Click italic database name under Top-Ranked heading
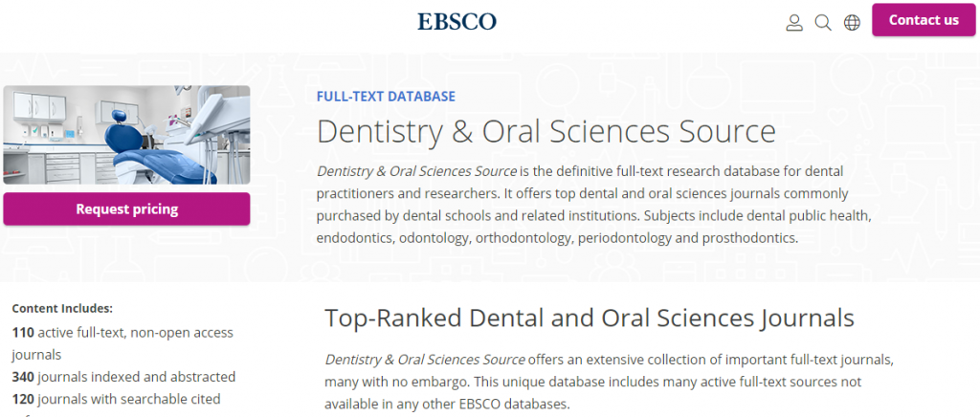 coord(425,360)
